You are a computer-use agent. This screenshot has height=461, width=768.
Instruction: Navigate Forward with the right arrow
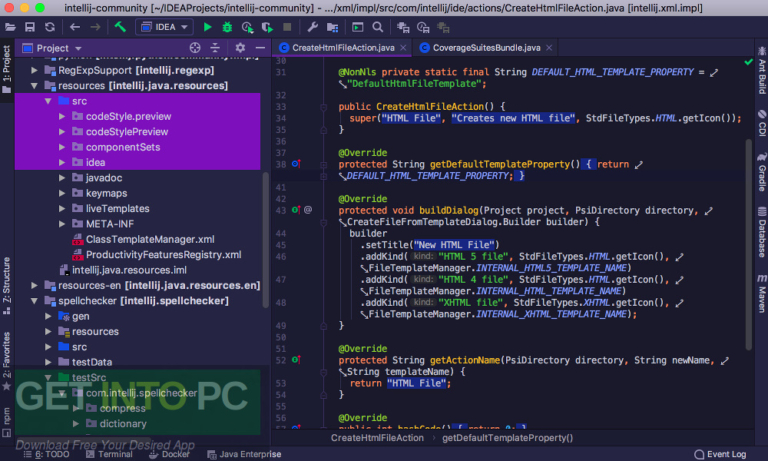coord(95,27)
